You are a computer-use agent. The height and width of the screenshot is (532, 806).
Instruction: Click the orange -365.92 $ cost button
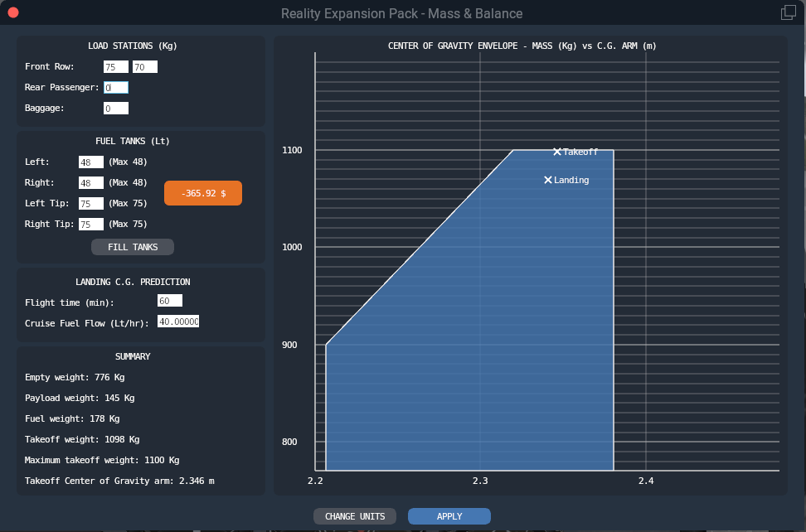[x=203, y=193]
